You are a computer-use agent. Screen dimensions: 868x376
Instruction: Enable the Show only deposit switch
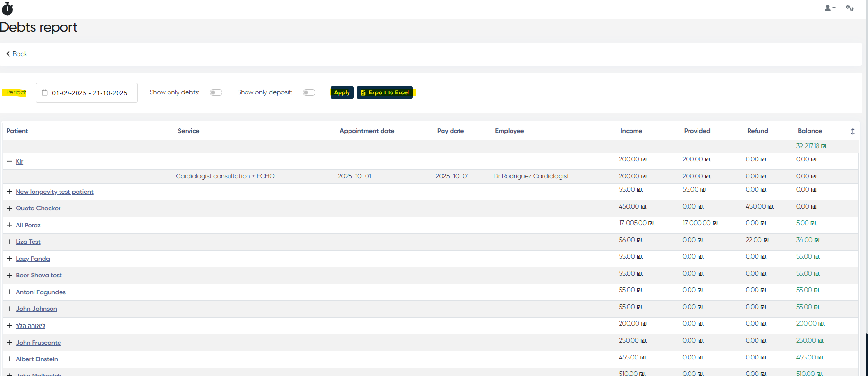309,92
